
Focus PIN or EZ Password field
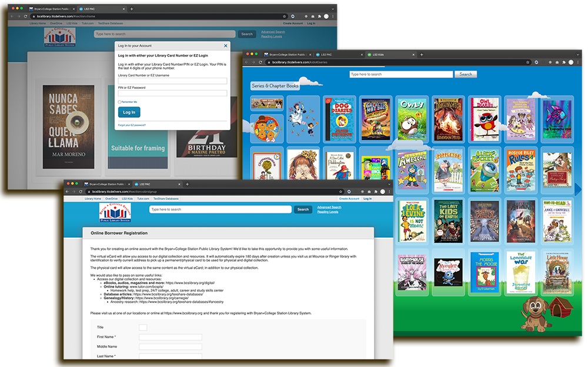point(172,93)
